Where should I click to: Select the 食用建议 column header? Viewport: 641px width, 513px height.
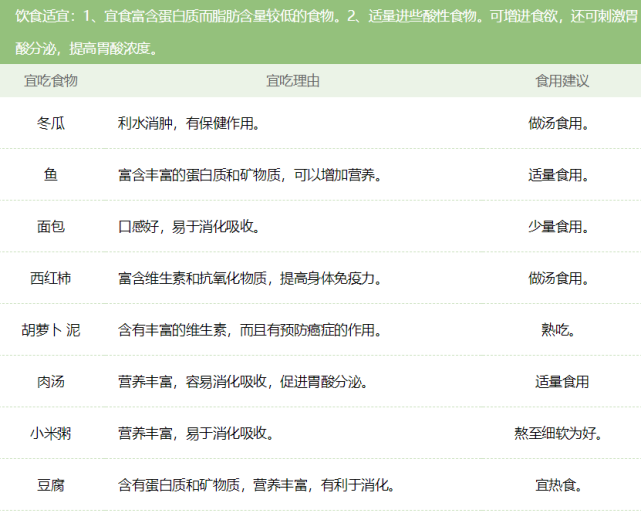[x=562, y=81]
